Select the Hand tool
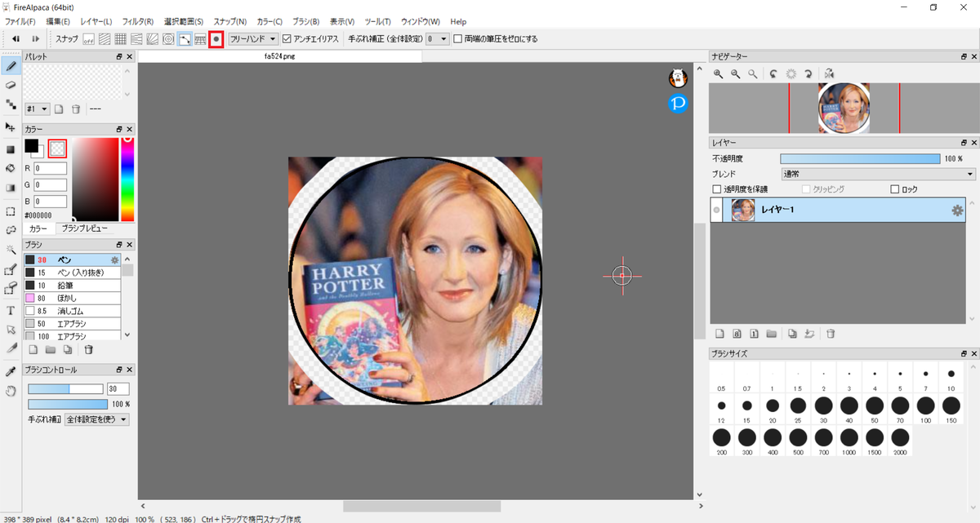Screen dimensions: 980x523 [11, 391]
